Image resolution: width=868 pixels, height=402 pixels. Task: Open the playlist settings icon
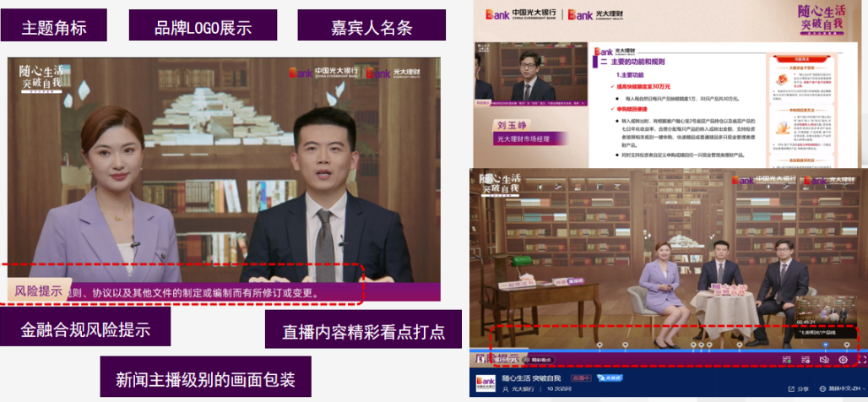(x=806, y=360)
